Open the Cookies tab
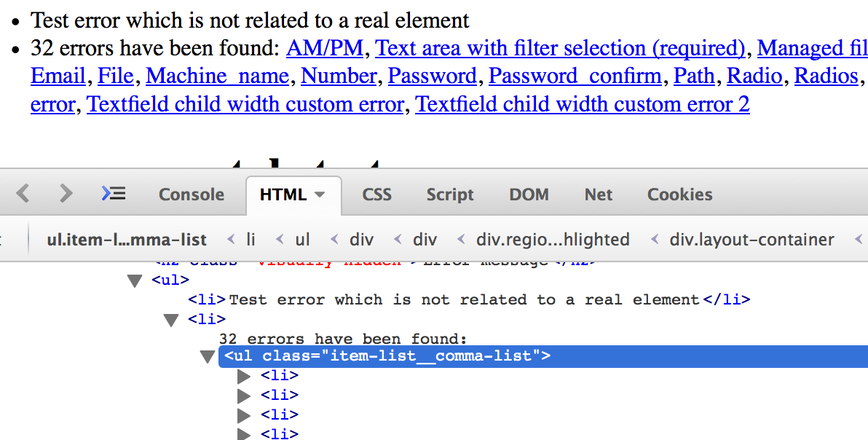This screenshot has height=440, width=868. click(x=679, y=195)
